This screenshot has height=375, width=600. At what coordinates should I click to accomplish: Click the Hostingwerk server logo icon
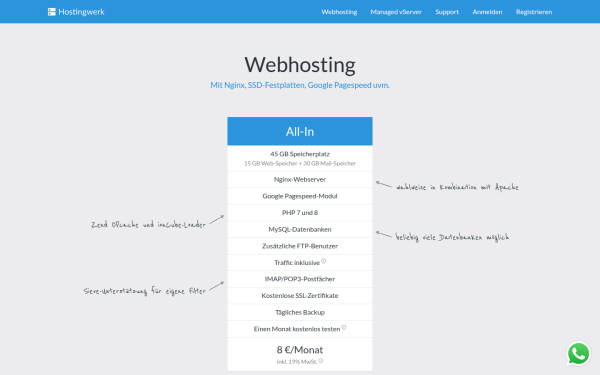click(52, 12)
